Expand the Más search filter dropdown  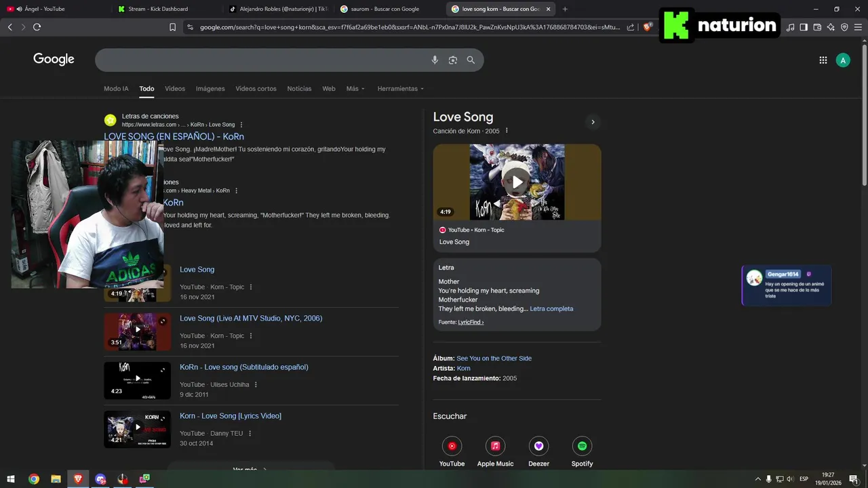coord(355,89)
